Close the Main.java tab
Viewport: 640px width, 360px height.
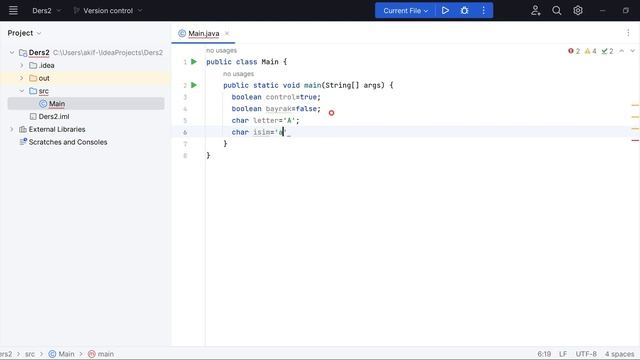tap(227, 33)
